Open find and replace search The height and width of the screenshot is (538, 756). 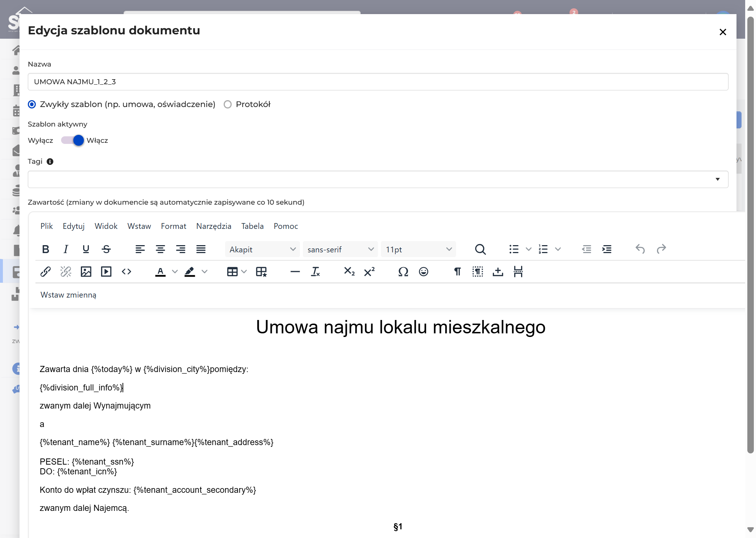pyautogui.click(x=480, y=249)
